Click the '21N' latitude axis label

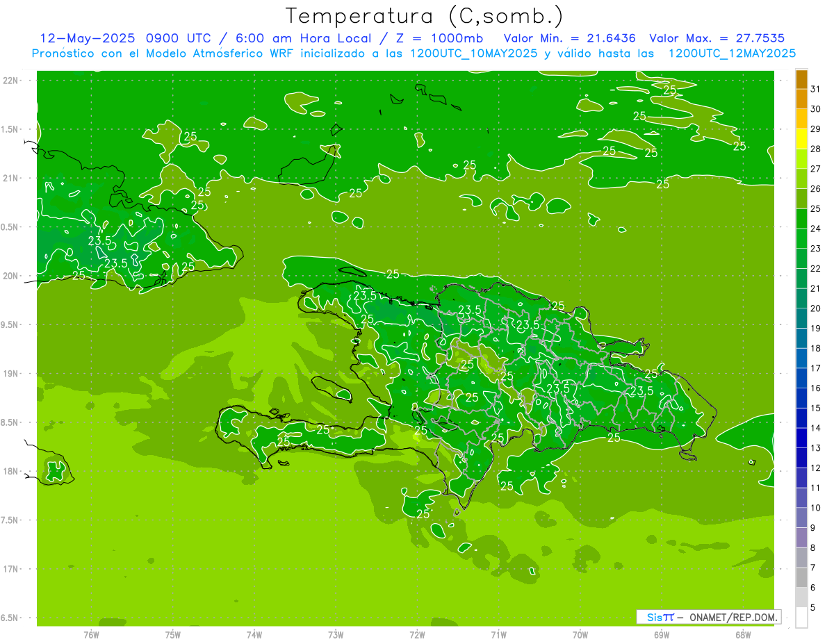[x=11, y=178]
